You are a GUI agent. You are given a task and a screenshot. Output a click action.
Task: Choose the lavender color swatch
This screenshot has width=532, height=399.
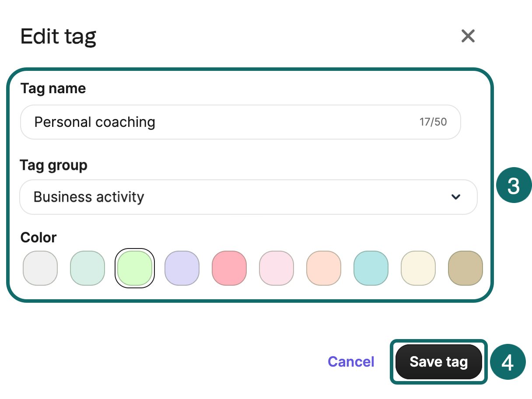point(182,268)
